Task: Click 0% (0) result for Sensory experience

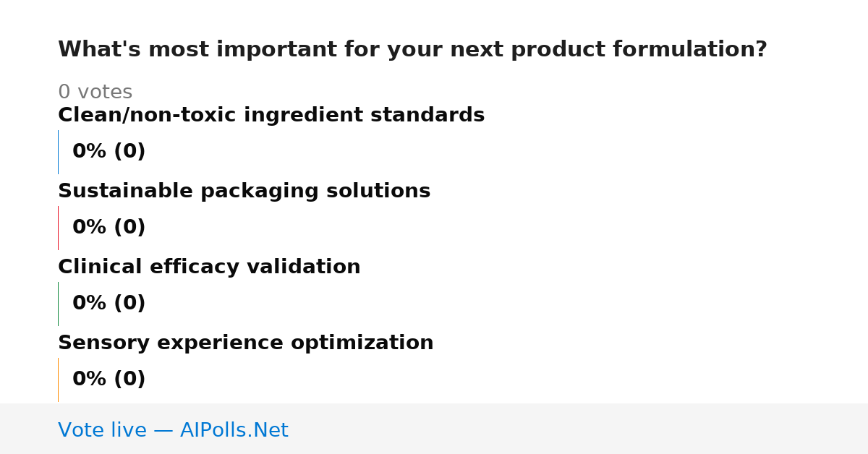Action: pos(109,380)
